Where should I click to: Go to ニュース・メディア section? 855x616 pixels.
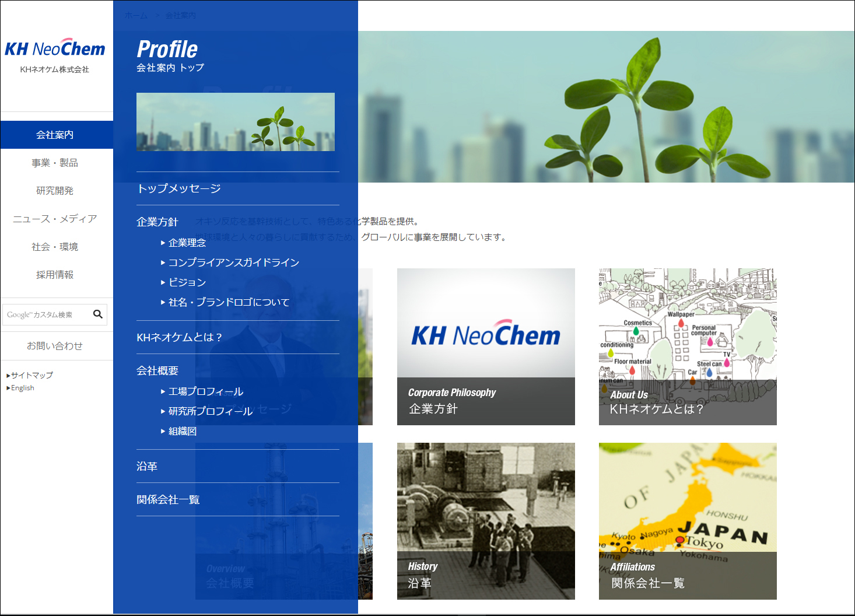tap(55, 219)
